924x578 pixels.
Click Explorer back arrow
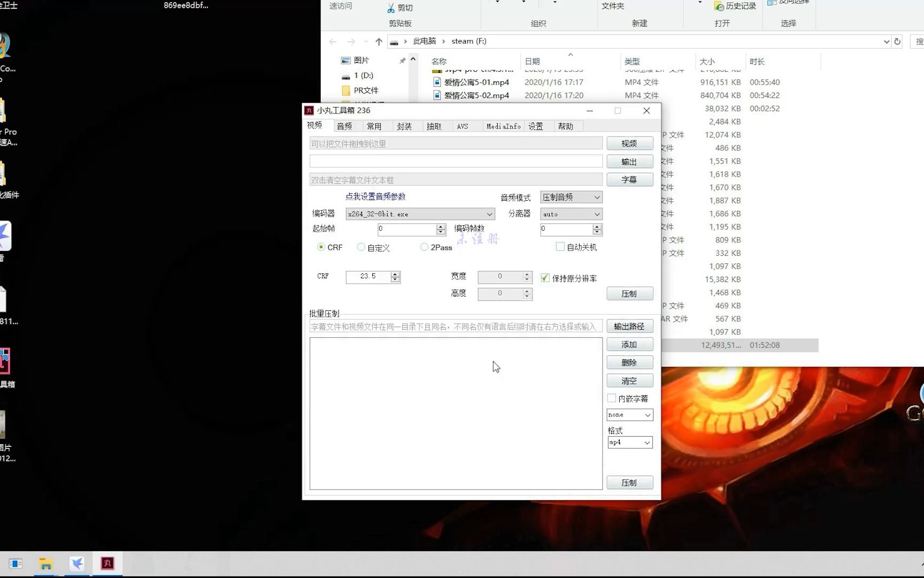click(333, 42)
